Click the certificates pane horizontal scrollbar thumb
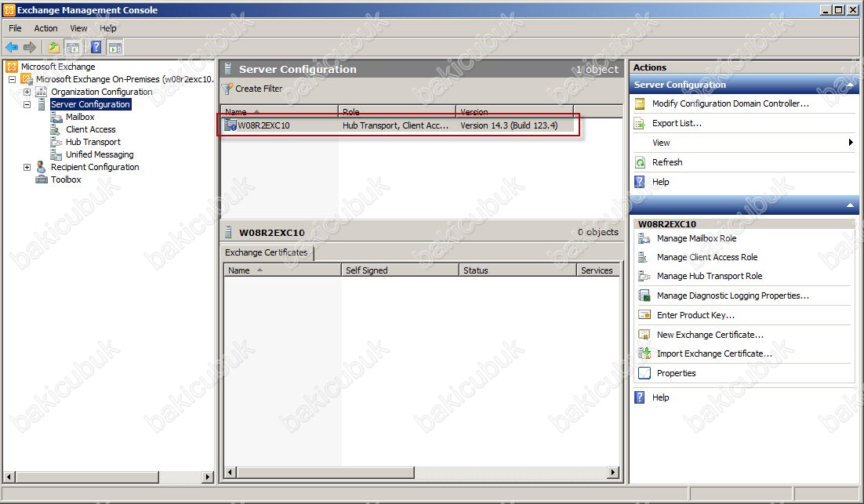 point(325,473)
